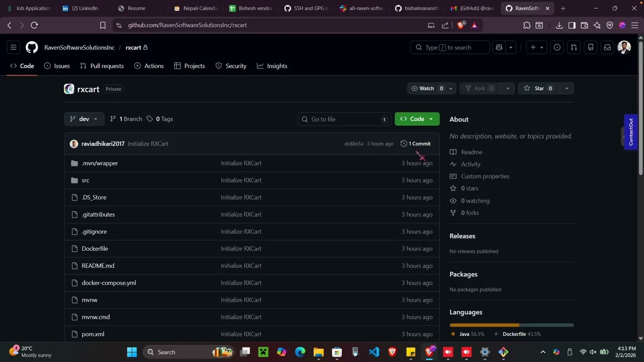Image resolution: width=644 pixels, height=362 pixels.
Task: Click the Dockerfile language bar segment
Action: (x=547, y=325)
